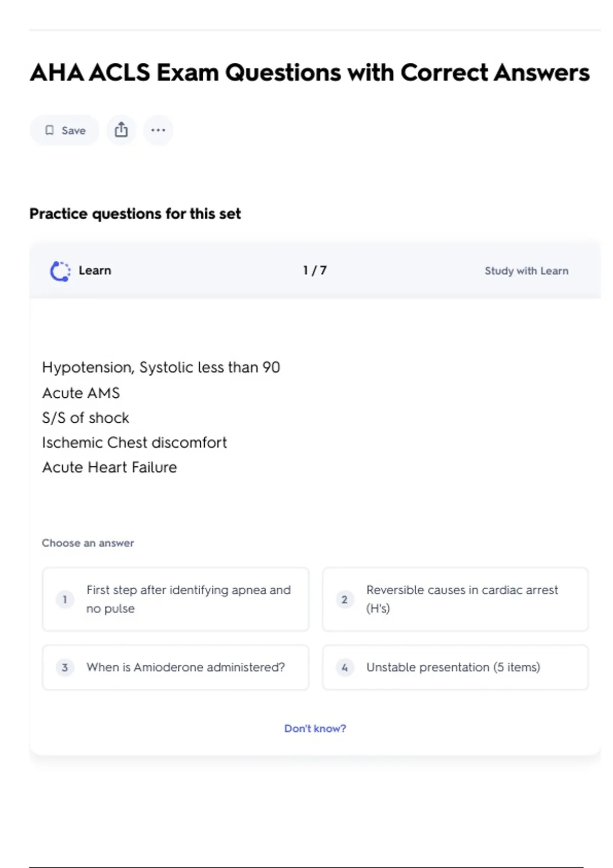The height and width of the screenshot is (868, 613).
Task: Choose answer 'Unstable presentation (5 items)'
Action: tap(453, 667)
